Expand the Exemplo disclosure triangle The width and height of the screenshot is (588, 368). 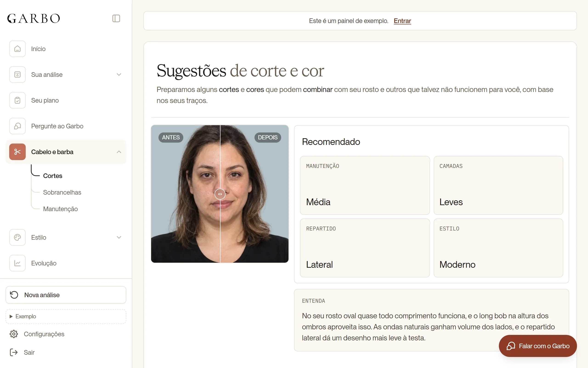tap(11, 316)
